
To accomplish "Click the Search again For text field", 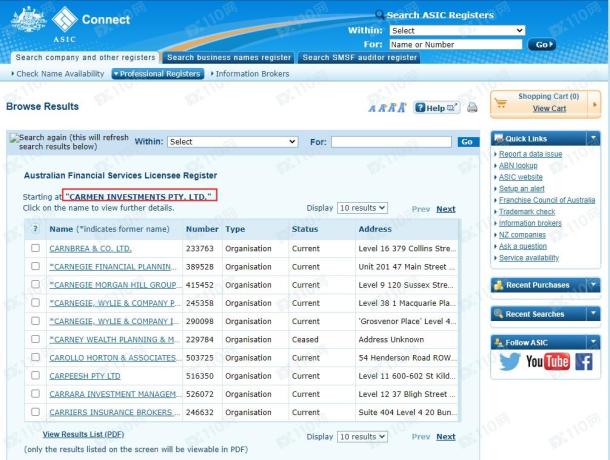I will 391,142.
